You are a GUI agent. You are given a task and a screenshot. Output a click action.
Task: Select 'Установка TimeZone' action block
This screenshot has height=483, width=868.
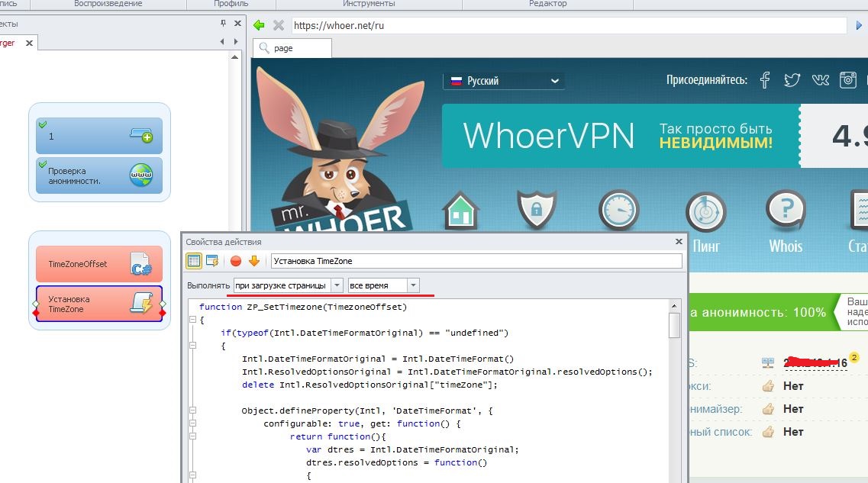(x=99, y=304)
